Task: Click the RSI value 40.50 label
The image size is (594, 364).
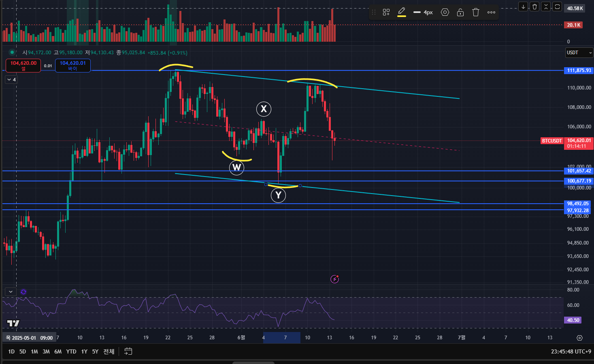Action: [573, 320]
